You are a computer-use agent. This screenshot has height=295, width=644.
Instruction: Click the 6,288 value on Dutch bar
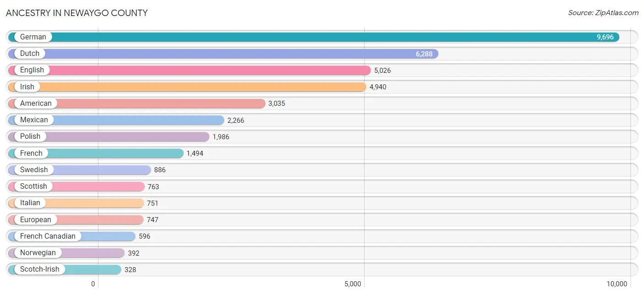coord(424,54)
